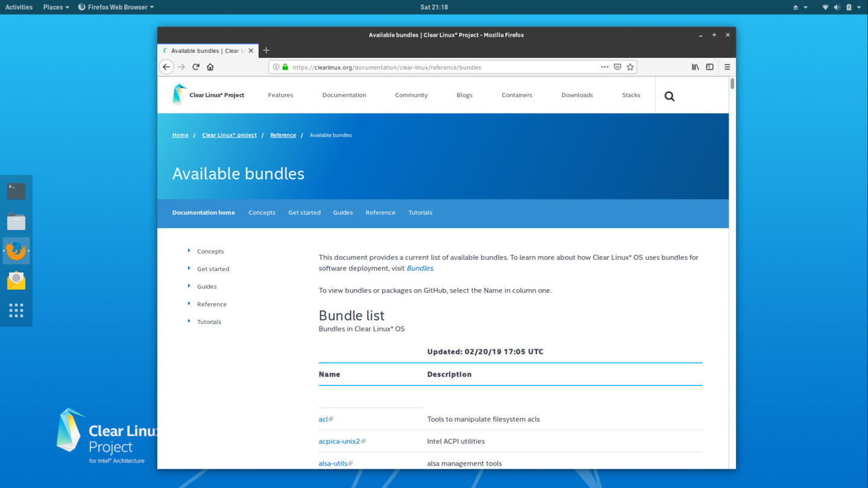The image size is (868, 488).
Task: Click Reference in blue sub-navigation
Action: click(x=380, y=213)
